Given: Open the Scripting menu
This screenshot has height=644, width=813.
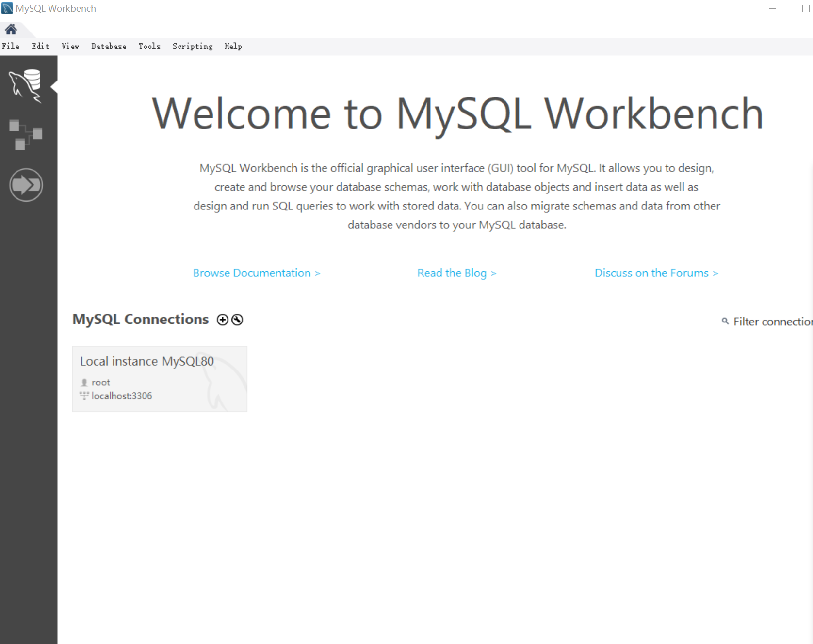Looking at the screenshot, I should [193, 46].
